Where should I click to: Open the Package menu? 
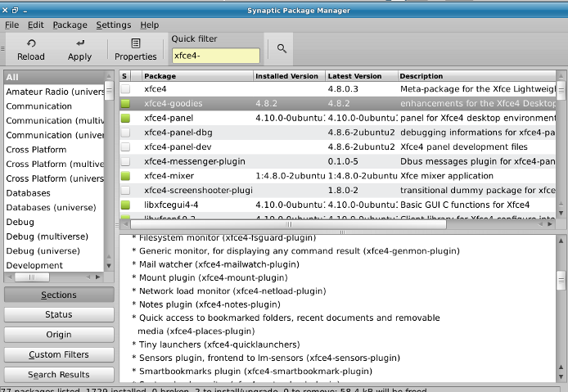tap(70, 25)
